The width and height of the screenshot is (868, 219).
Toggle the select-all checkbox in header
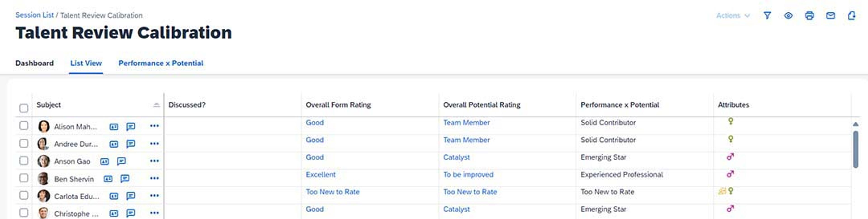24,108
